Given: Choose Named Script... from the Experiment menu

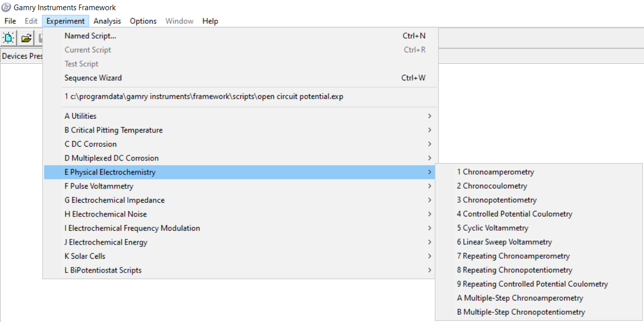Looking at the screenshot, I should coord(240,36).
